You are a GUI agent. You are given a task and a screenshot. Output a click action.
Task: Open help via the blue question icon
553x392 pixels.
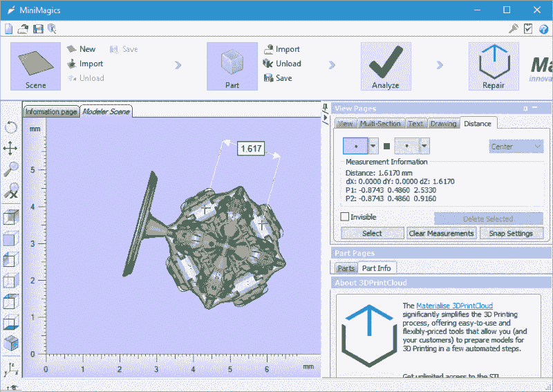pos(543,29)
